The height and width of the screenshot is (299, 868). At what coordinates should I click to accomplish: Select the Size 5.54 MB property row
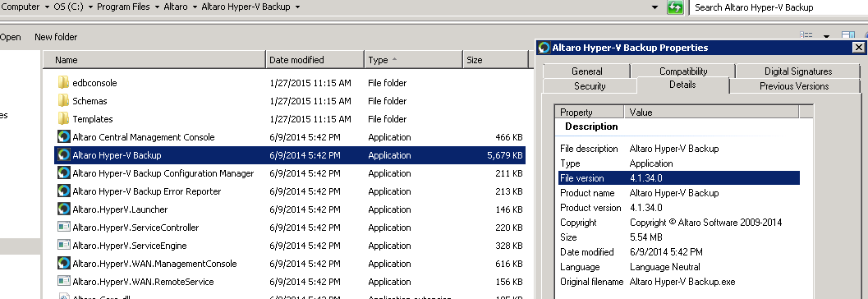pos(679,237)
